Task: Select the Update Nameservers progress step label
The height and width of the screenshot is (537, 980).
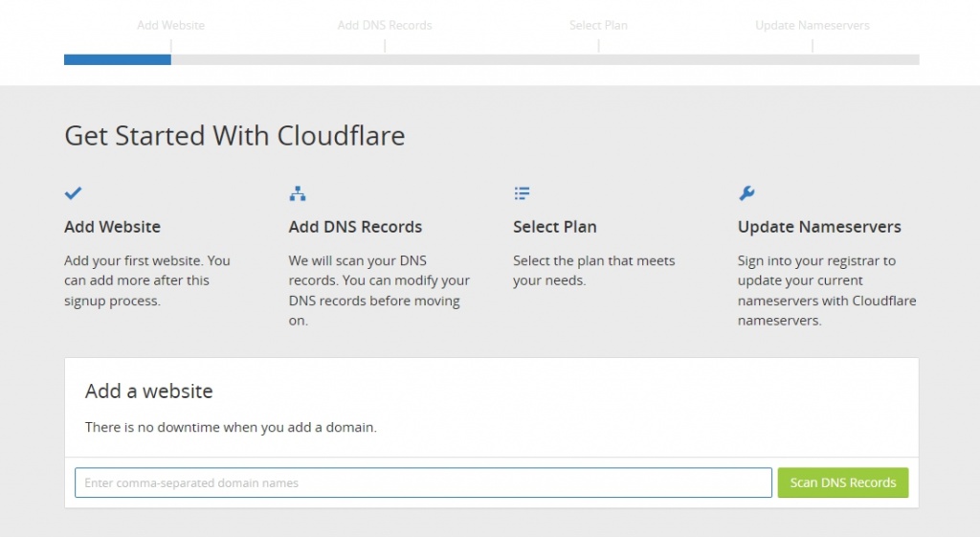Action: point(812,25)
